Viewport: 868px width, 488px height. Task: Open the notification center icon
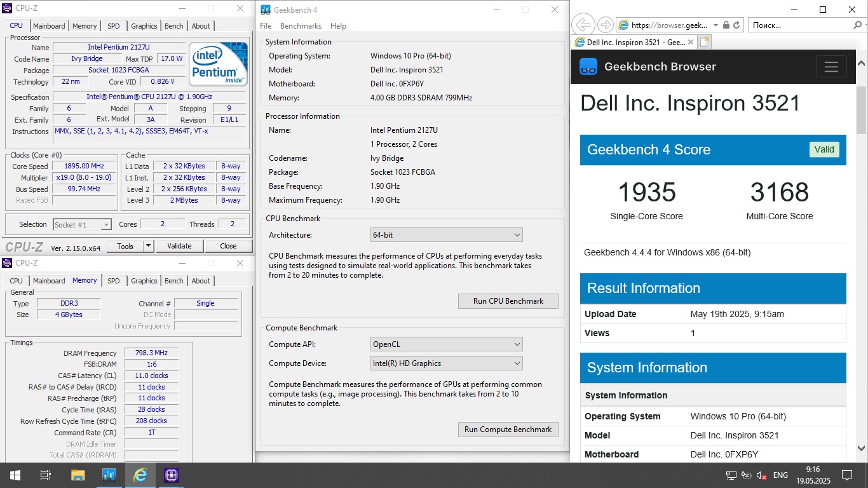[847, 475]
